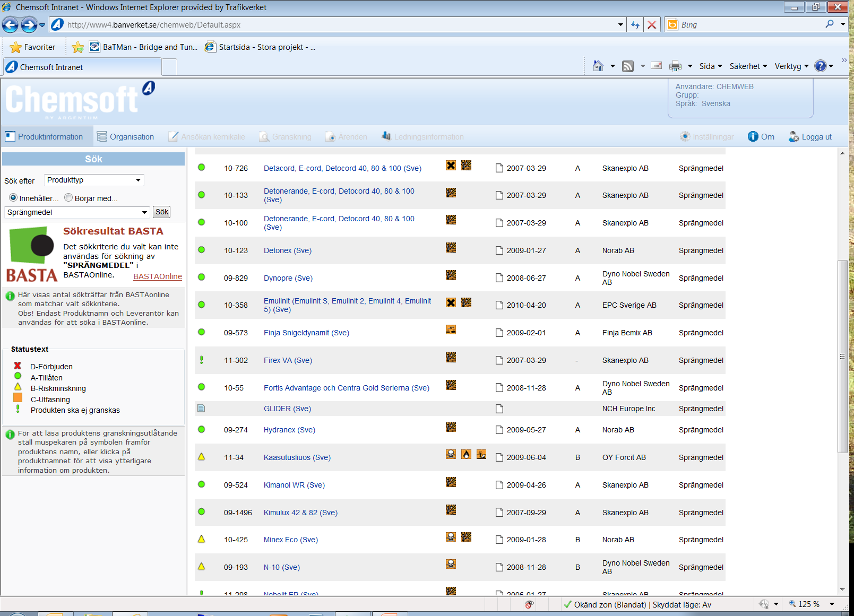This screenshot has width=854, height=616.
Task: Open the Print options dropdown arrow
Action: (690, 66)
